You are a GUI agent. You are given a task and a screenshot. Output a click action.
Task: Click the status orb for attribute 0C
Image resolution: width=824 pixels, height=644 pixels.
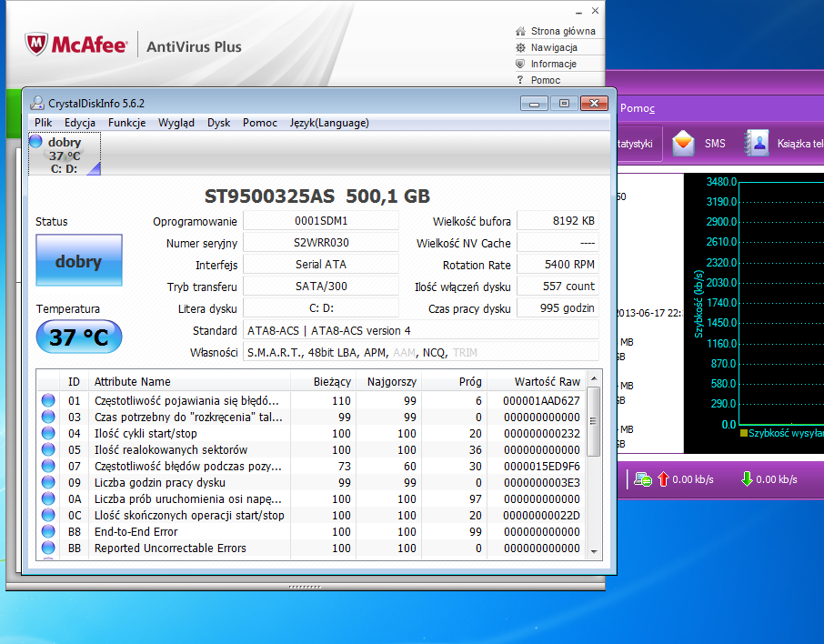[48, 515]
